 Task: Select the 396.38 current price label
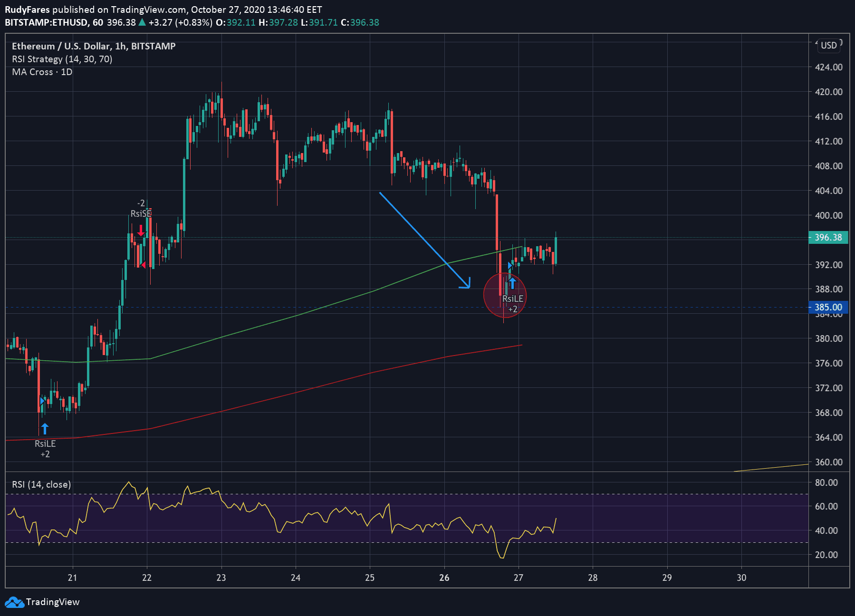pyautogui.click(x=828, y=237)
